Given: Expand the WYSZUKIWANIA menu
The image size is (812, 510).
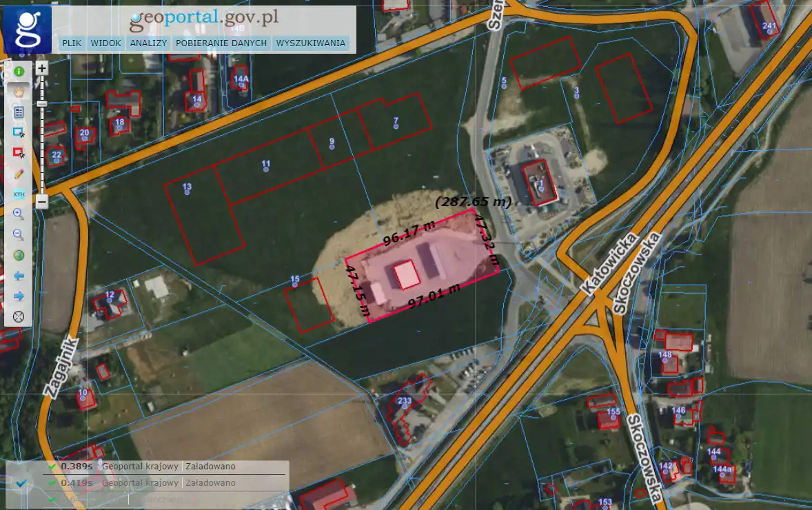Looking at the screenshot, I should (x=310, y=43).
